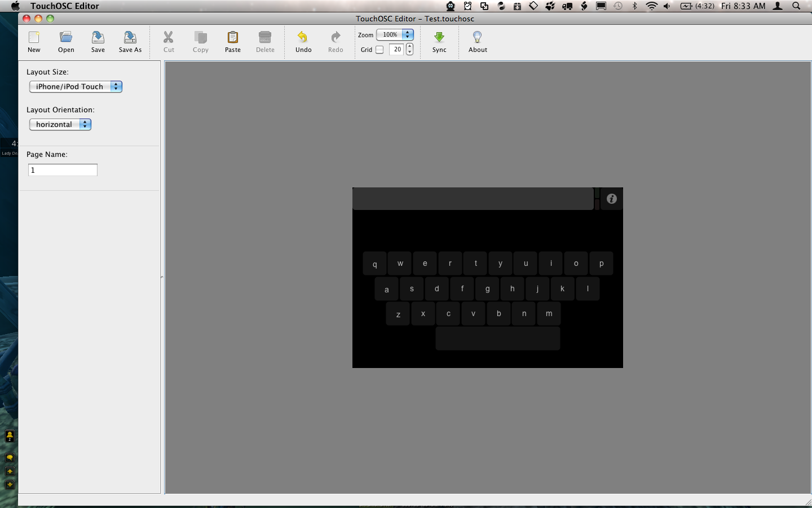
Task: Save the layout with the Save icon
Action: (x=98, y=38)
